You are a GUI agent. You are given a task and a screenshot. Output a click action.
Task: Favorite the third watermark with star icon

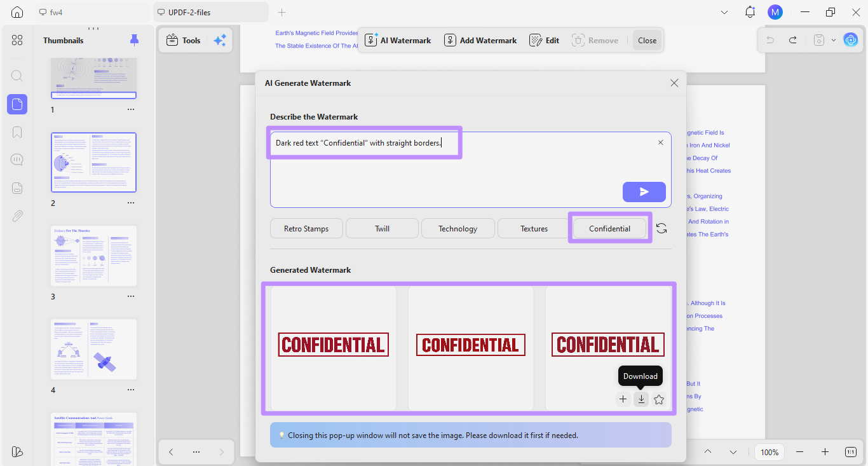pos(659,399)
